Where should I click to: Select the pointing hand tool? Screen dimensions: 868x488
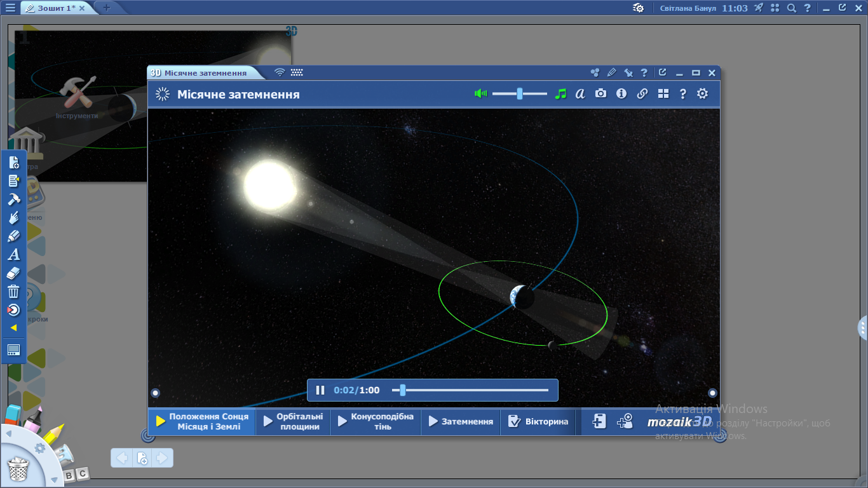pyautogui.click(x=14, y=218)
